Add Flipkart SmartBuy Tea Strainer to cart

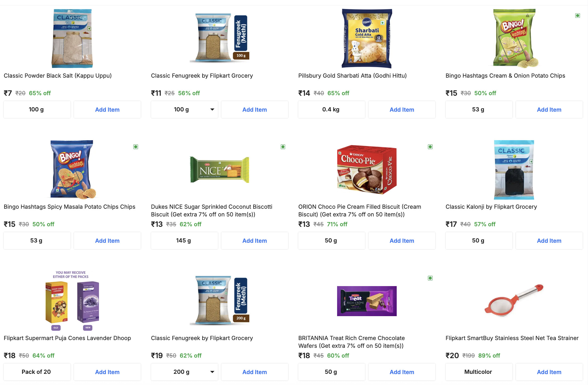(x=549, y=372)
